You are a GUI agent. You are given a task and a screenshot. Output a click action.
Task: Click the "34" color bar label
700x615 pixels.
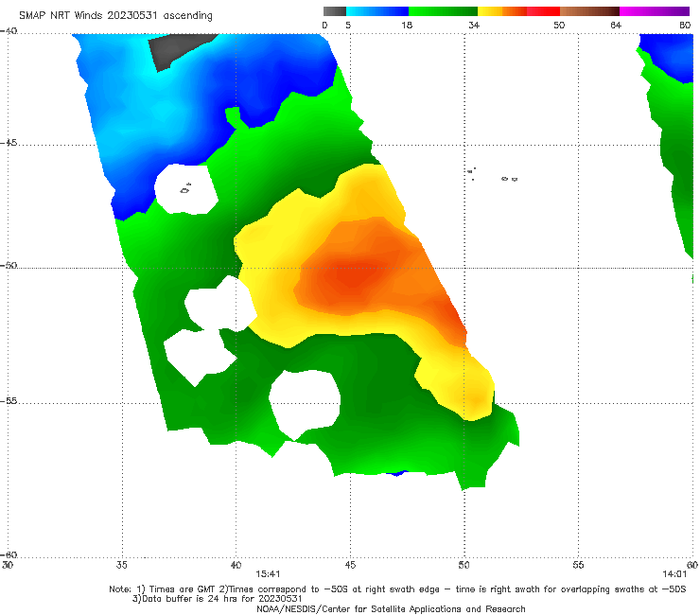click(474, 26)
